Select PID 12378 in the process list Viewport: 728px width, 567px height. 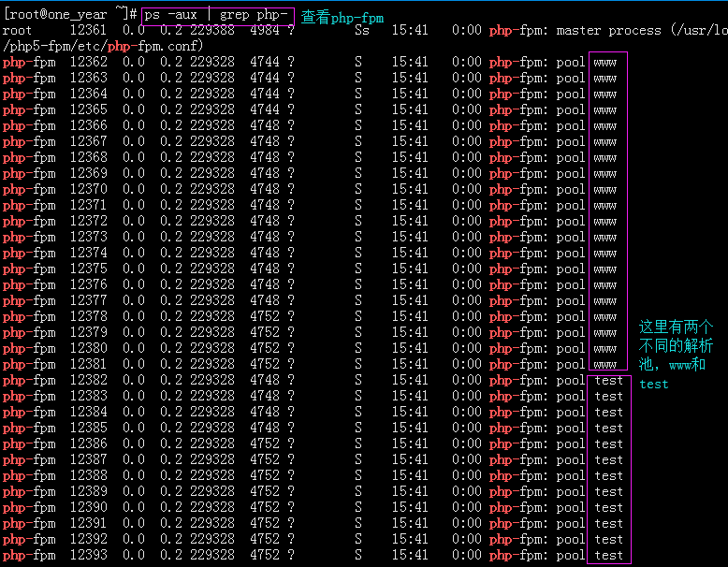point(88,316)
